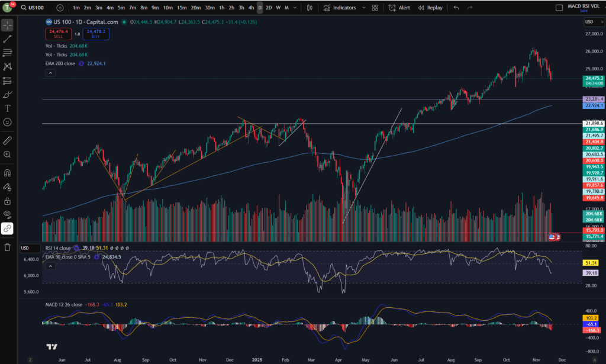Viewport: 606px width, 364px height.
Task: Select the trend line drawing tool
Action: (x=7, y=39)
